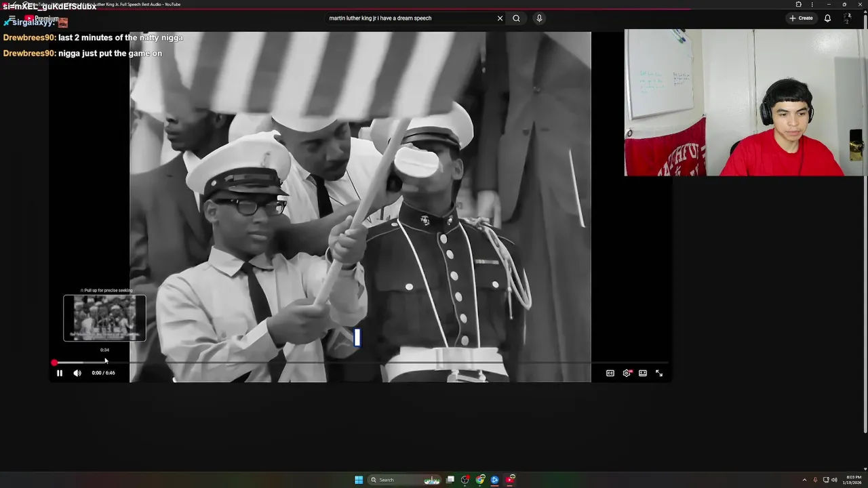Screen dimensions: 868x488
Task: Go to the YouTube Premium home logo
Action: 41,18
